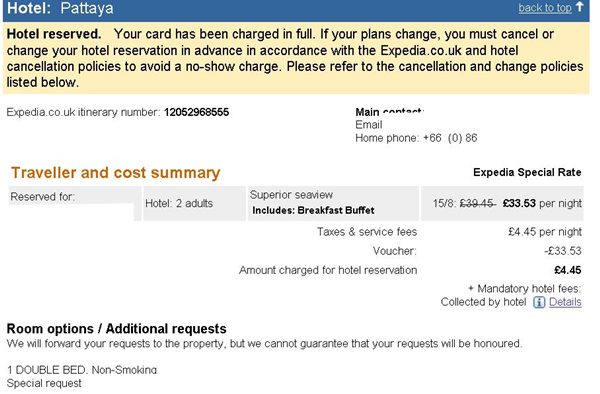Click the 'Expedia Special Rate' label
Screen dimensions: 600x394
(x=527, y=172)
